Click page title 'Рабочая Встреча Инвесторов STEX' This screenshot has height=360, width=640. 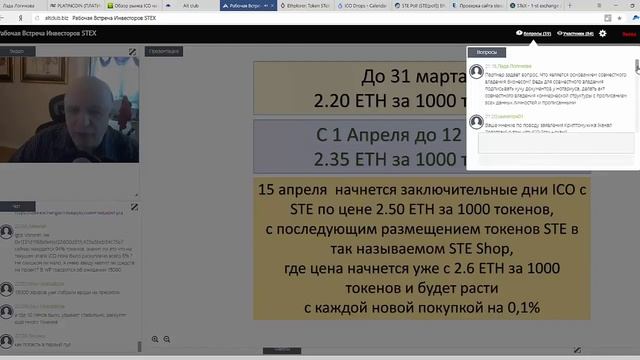pyautogui.click(x=48, y=33)
